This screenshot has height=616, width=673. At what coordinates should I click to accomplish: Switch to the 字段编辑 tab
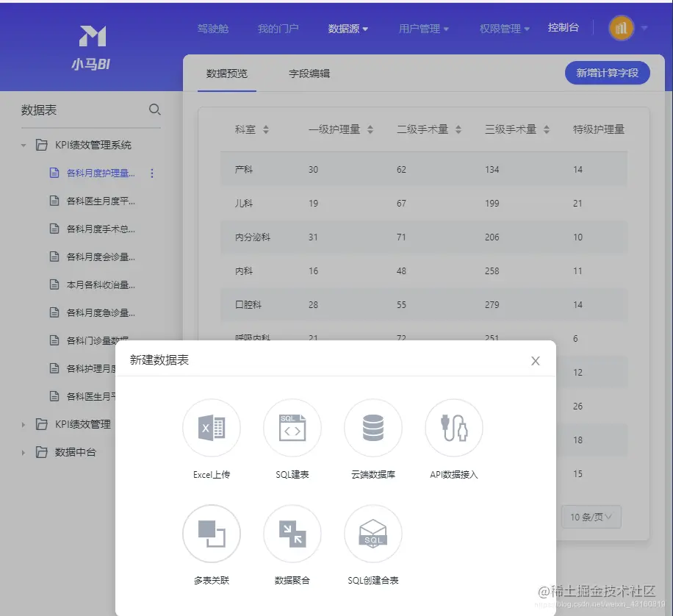(x=308, y=73)
